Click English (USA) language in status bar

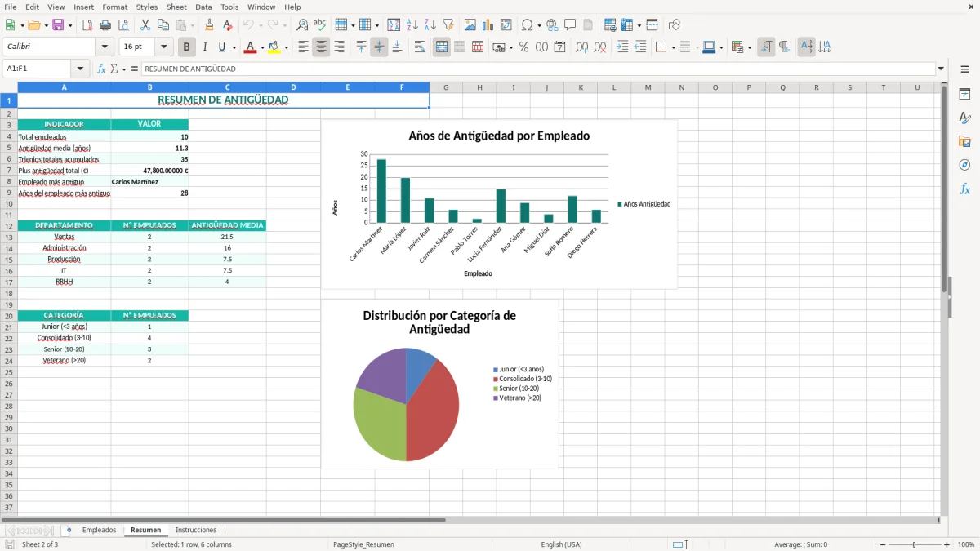(x=561, y=544)
